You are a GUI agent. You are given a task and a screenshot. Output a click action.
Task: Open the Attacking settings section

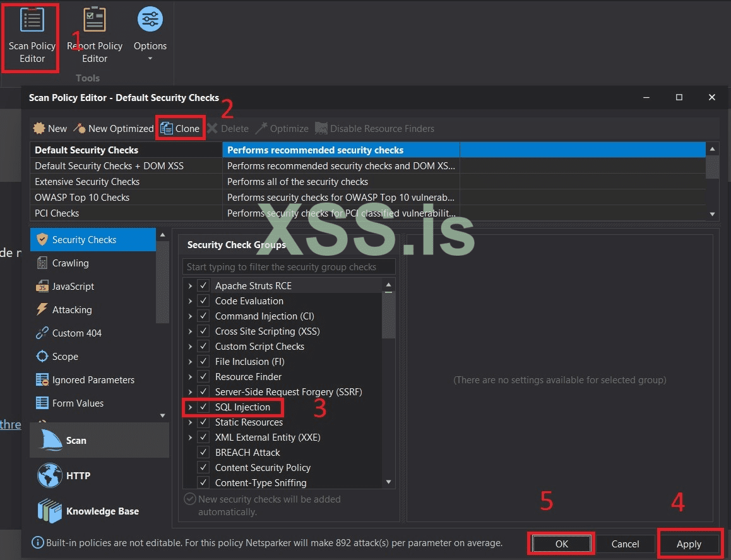point(93,309)
